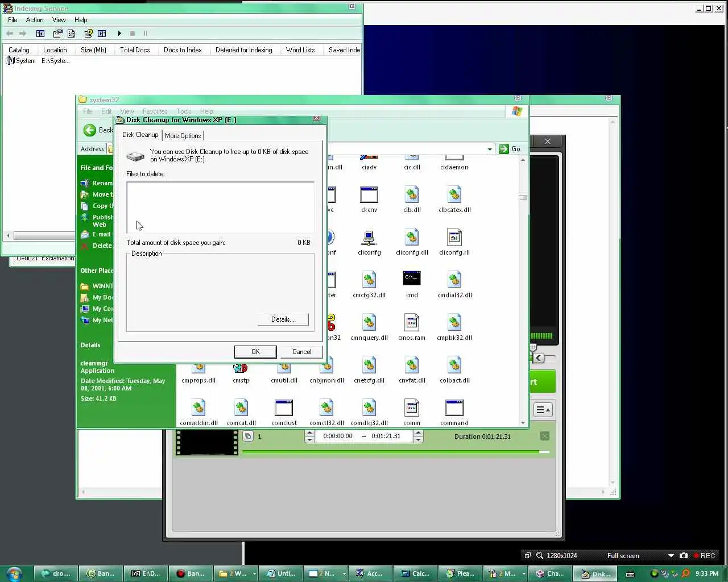Click the Go button next to address bar

click(510, 149)
